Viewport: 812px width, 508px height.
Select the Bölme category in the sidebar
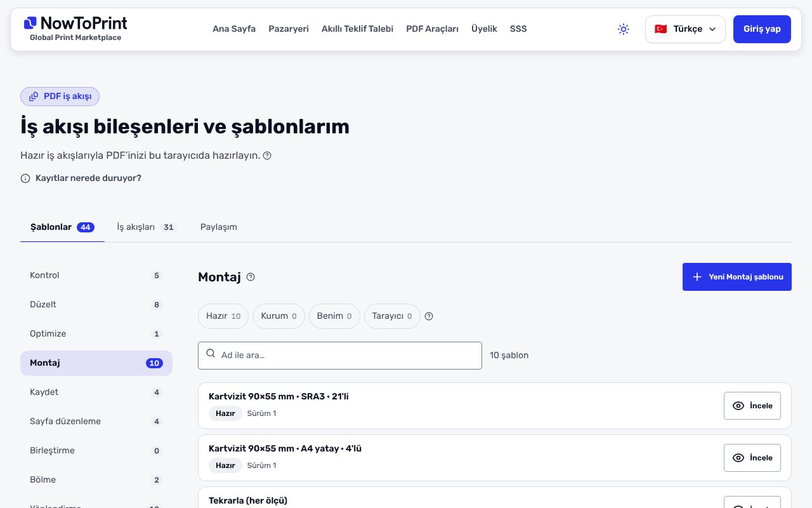96,480
